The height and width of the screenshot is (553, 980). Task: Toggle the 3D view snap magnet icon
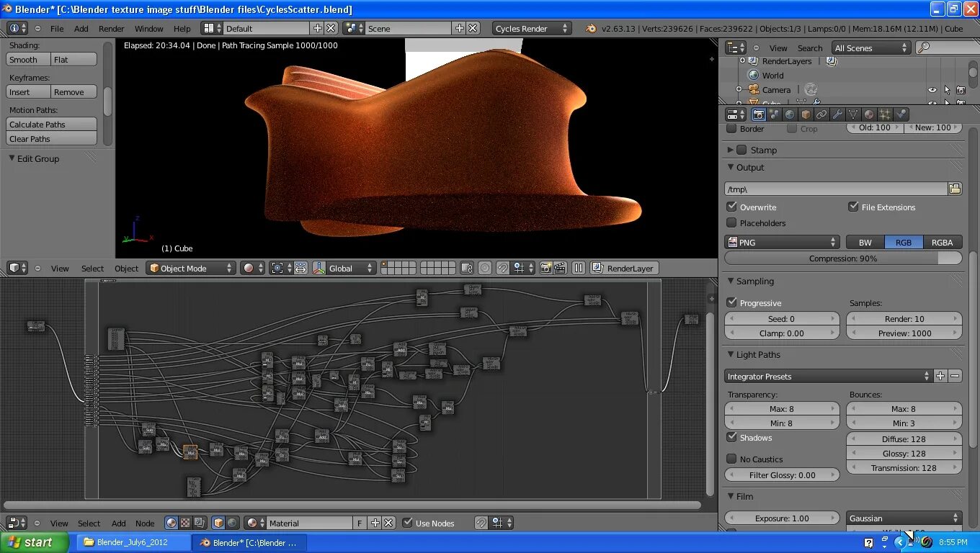(503, 268)
